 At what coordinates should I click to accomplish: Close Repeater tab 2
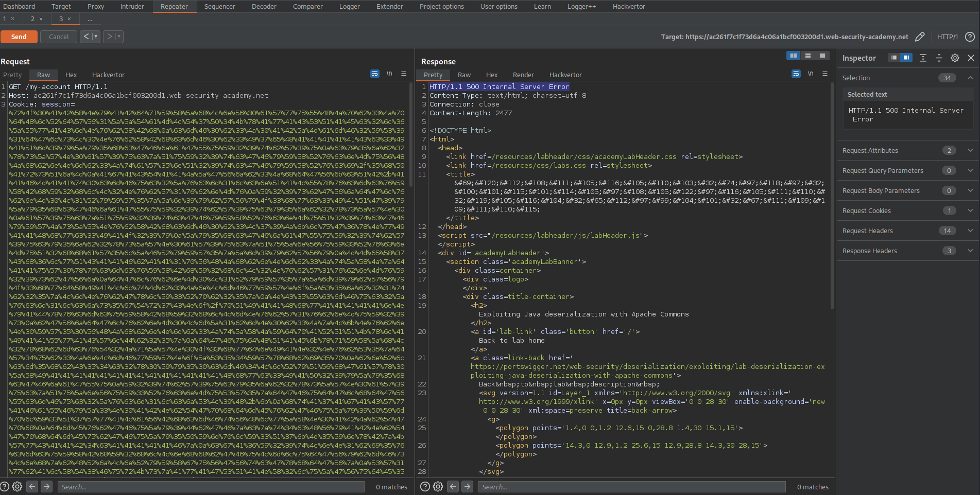pyautogui.click(x=41, y=19)
